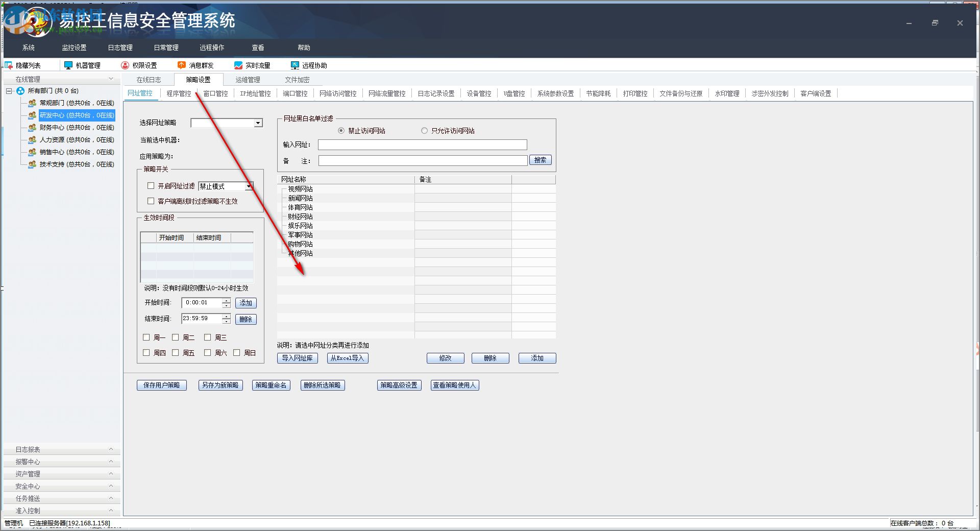Select 只允许访问网站 radio button
The width and height of the screenshot is (980, 531).
click(x=424, y=131)
